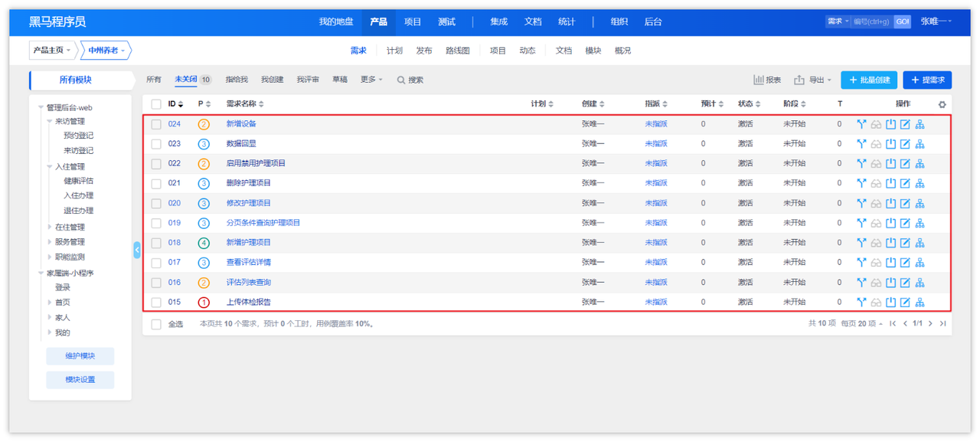Screen dimensions: 980x442
Task: Click the 维护模块 button
Action: pos(80,356)
